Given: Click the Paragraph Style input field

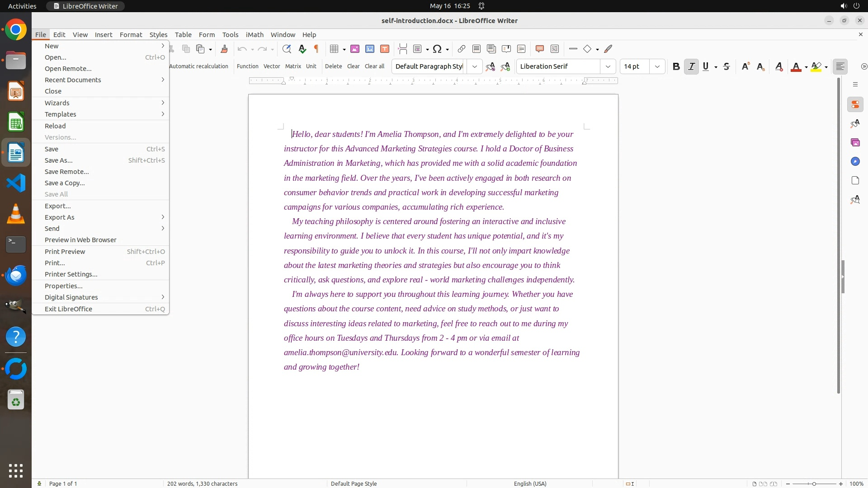Looking at the screenshot, I should click(x=429, y=66).
